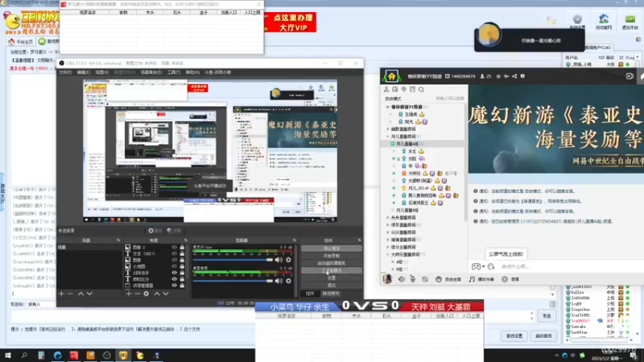Move source down in OBS sources panel
The height and width of the screenshot is (362, 644).
pos(166,294)
